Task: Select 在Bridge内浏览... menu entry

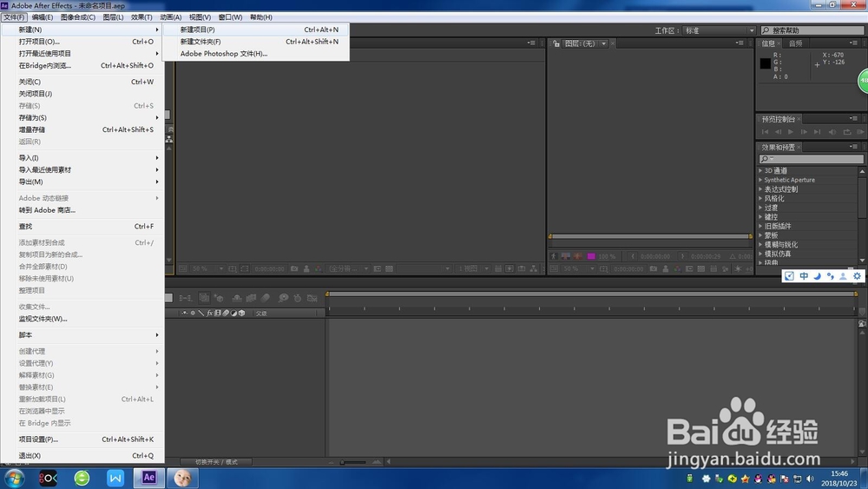Action: point(82,65)
